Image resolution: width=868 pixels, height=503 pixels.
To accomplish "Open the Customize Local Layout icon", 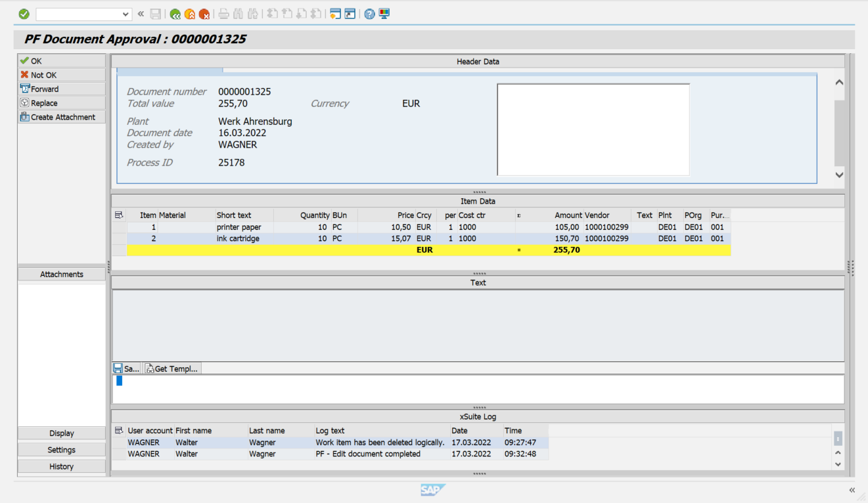I will [384, 13].
